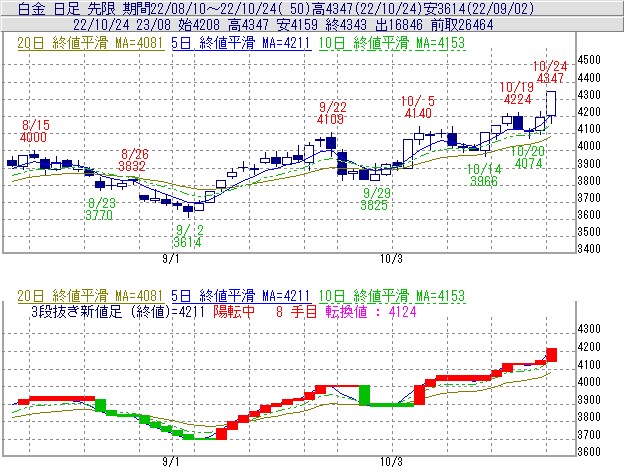This screenshot has width=624, height=475.
Task: Select the 20日 終値平滑 MA=4081 legend in upper chart
Action: pos(90,43)
